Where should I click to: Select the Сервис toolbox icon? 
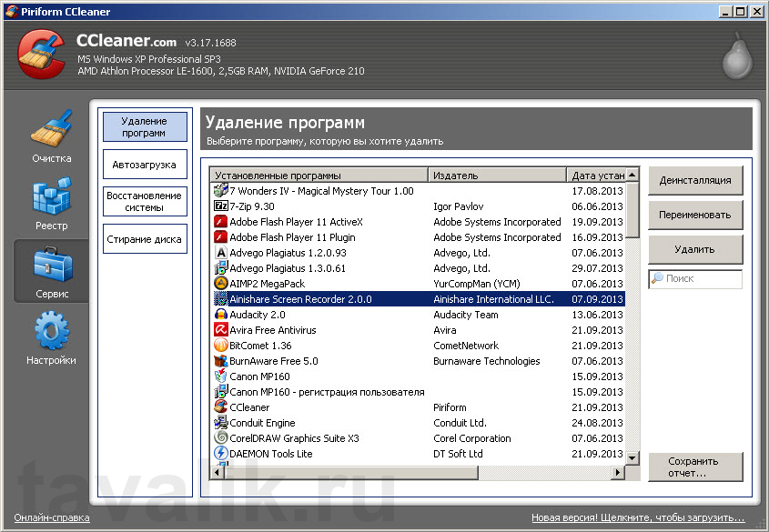pyautogui.click(x=53, y=265)
